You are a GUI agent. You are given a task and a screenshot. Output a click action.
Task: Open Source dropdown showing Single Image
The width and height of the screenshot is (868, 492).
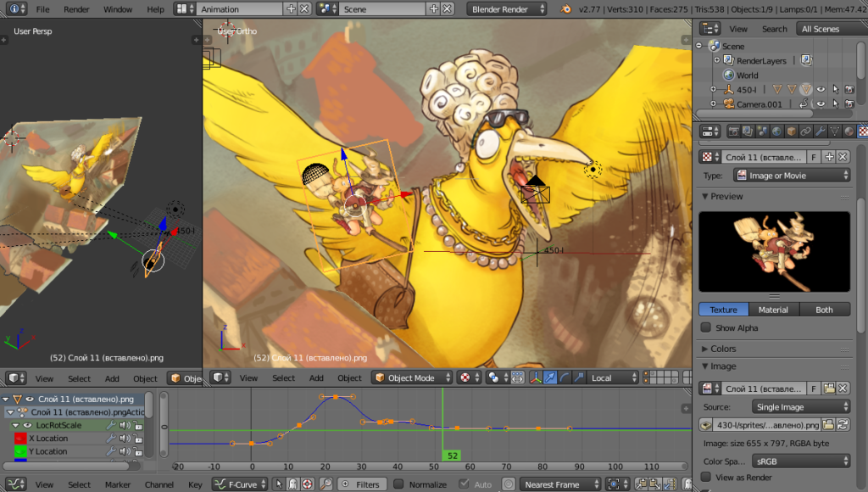pyautogui.click(x=801, y=407)
